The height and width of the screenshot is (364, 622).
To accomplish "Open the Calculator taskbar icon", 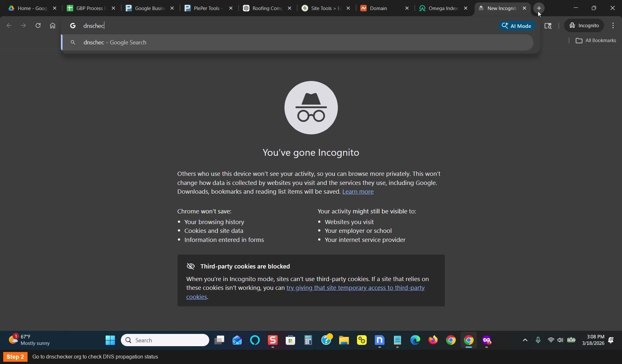I will coord(308,340).
